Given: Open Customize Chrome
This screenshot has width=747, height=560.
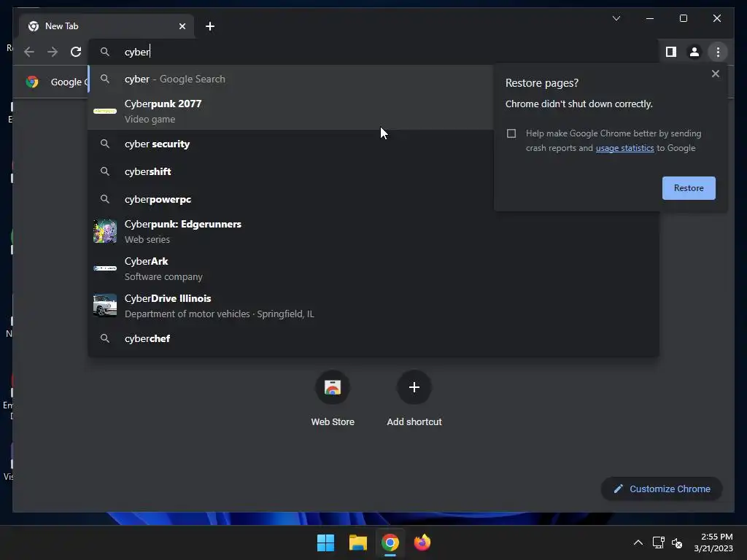Looking at the screenshot, I should 662,489.
